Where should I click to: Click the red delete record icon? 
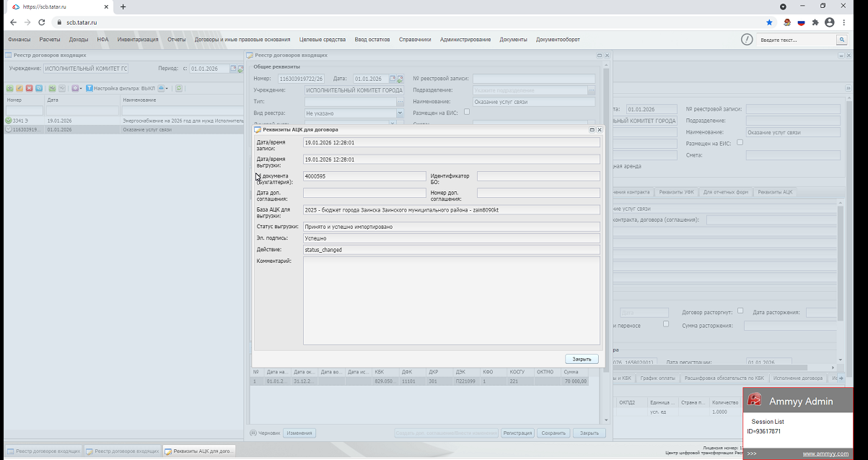click(29, 88)
